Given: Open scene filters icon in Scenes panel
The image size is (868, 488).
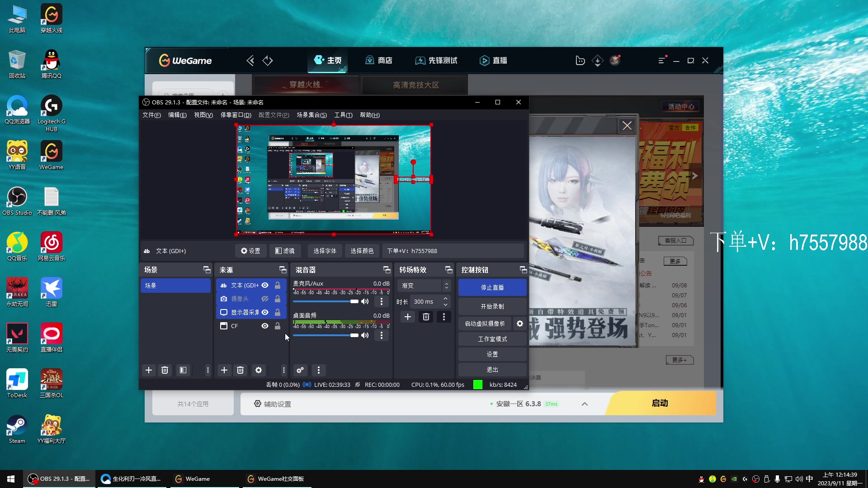Looking at the screenshot, I should (x=183, y=370).
